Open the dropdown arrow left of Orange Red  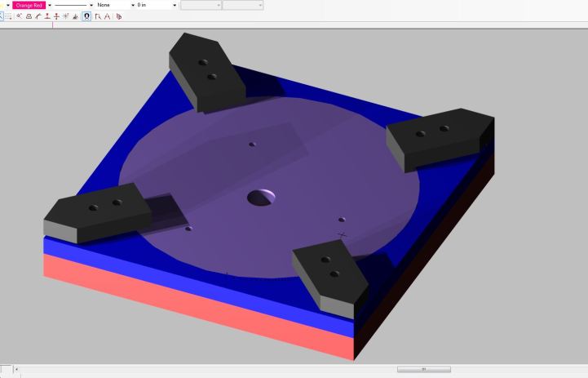tap(8, 5)
